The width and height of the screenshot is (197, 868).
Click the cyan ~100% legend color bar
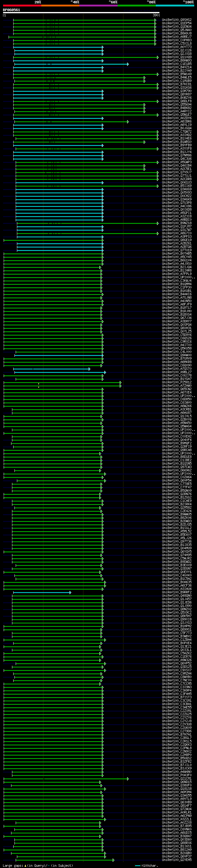pyautogui.click(x=175, y=6)
